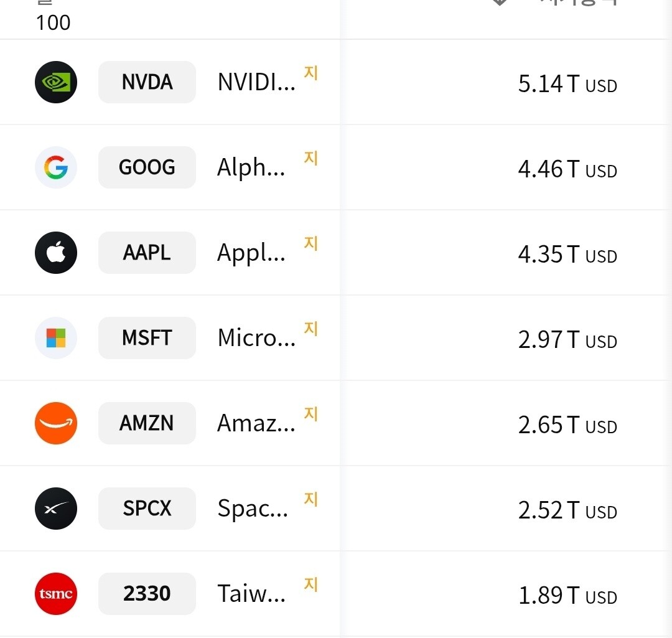Screen dimensions: 672x638
Task: Open the NVDA ticker badge
Action: click(147, 82)
